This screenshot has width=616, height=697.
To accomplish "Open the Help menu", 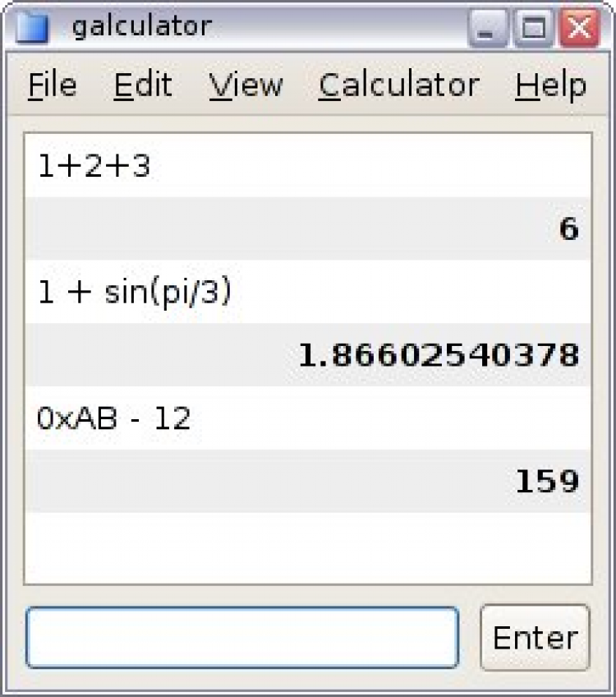I will point(550,85).
